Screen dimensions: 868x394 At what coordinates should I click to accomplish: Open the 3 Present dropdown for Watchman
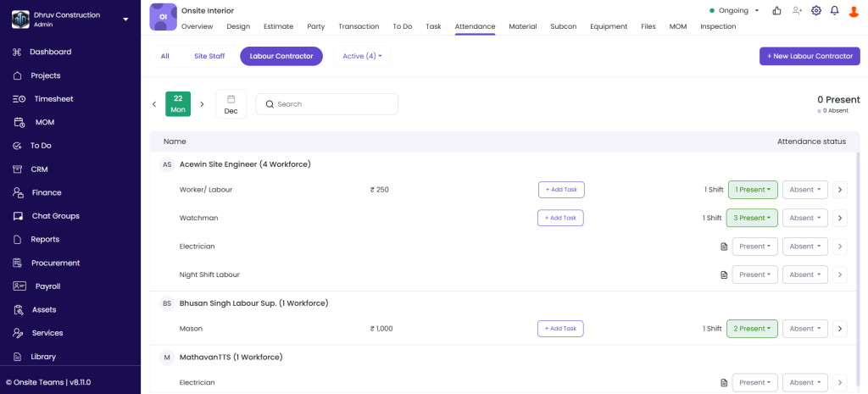(752, 218)
